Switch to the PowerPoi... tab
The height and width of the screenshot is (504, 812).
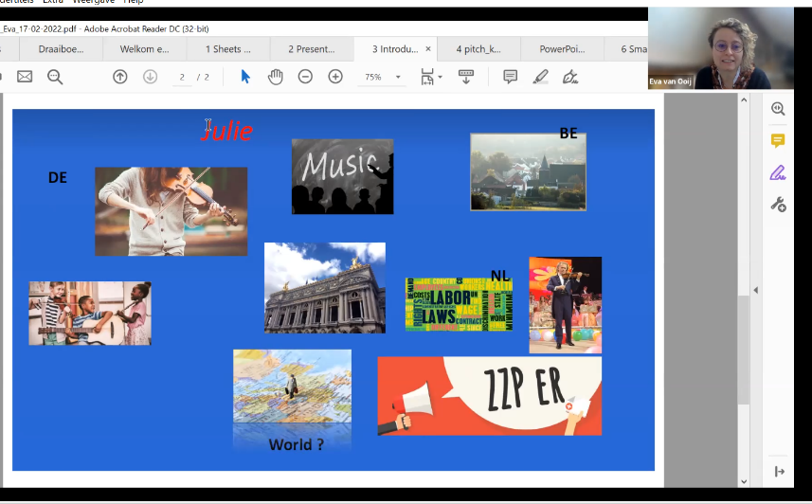click(x=563, y=49)
